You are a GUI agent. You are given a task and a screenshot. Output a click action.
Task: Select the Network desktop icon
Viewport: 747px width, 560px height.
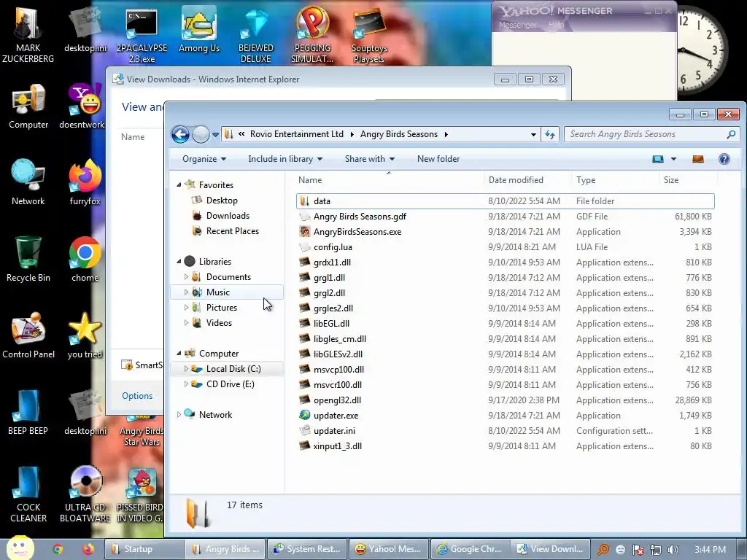[28, 183]
